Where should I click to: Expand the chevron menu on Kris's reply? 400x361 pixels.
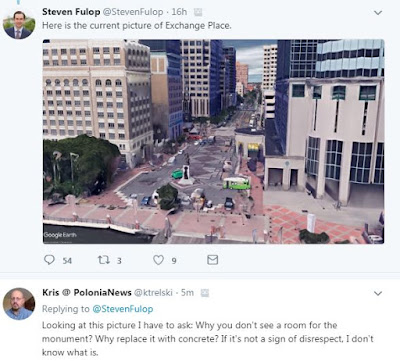pos(378,293)
